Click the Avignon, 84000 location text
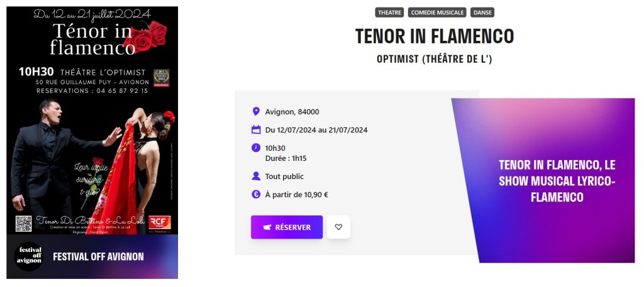Viewport: 644px width, 287px height. coord(292,112)
